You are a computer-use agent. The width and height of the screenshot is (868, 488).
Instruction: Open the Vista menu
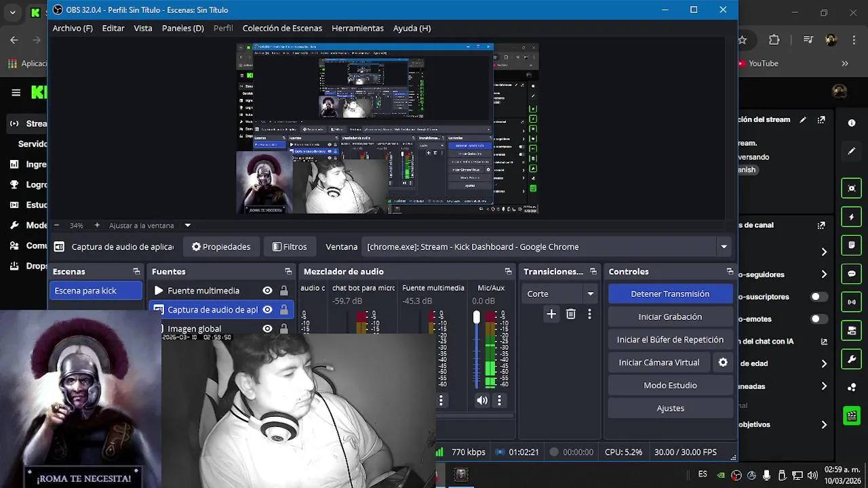143,28
